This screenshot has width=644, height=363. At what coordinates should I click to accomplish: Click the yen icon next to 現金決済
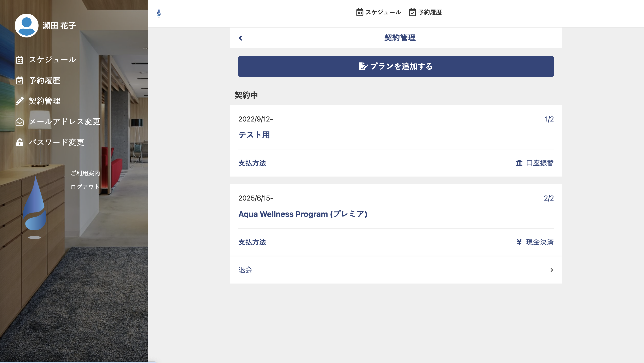pyautogui.click(x=519, y=242)
